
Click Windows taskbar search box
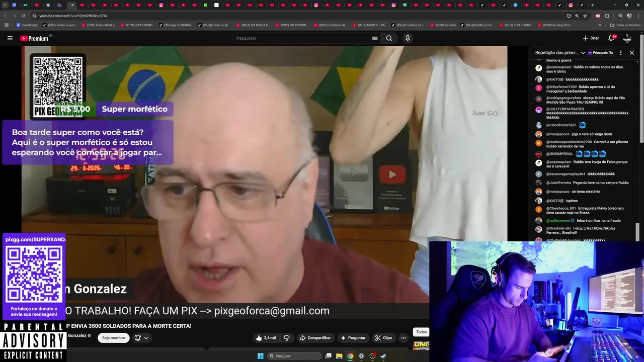[294, 356]
